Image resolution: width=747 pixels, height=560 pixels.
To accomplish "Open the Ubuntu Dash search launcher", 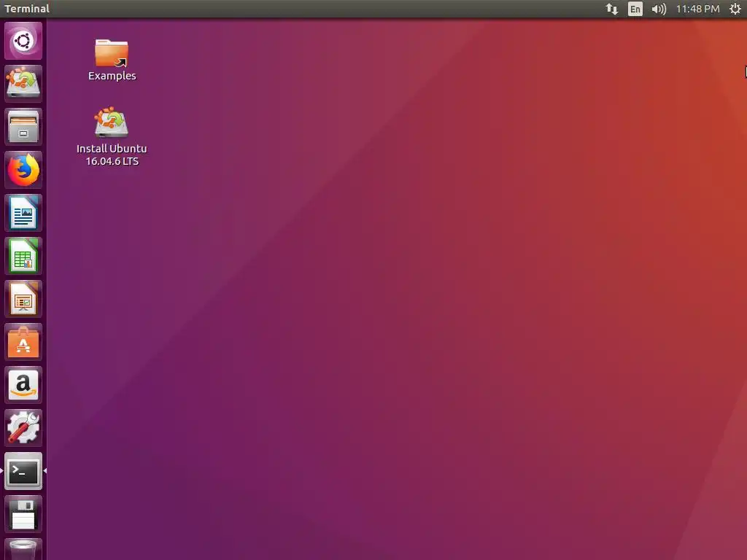I will point(23,41).
